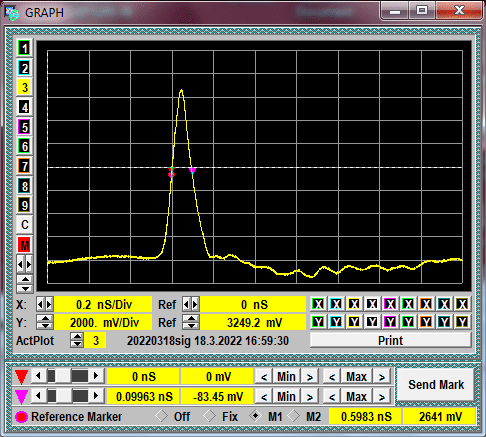The image size is (486, 437).
Task: Adjust X scale arrows beside nS/Div
Action: click(x=45, y=304)
